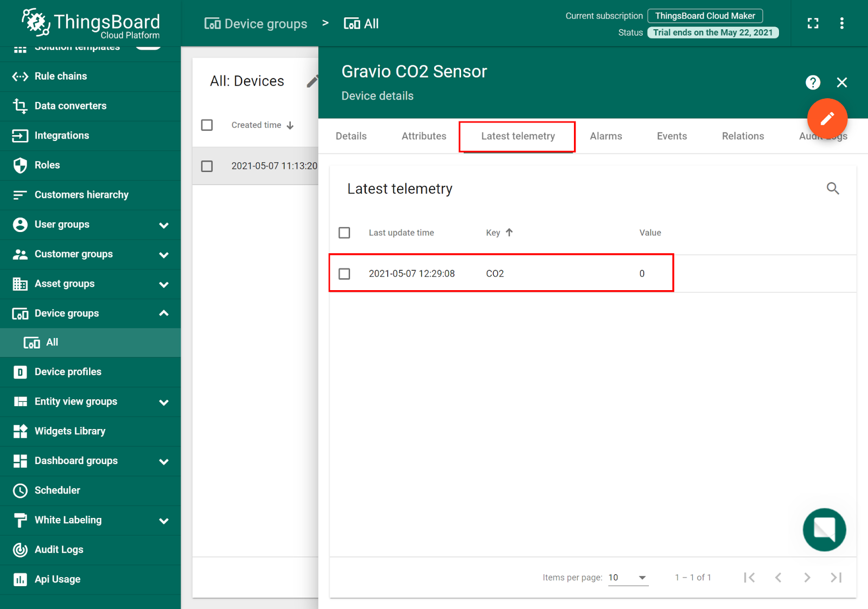Collapse the Device groups section
The image size is (868, 609).
tap(164, 313)
